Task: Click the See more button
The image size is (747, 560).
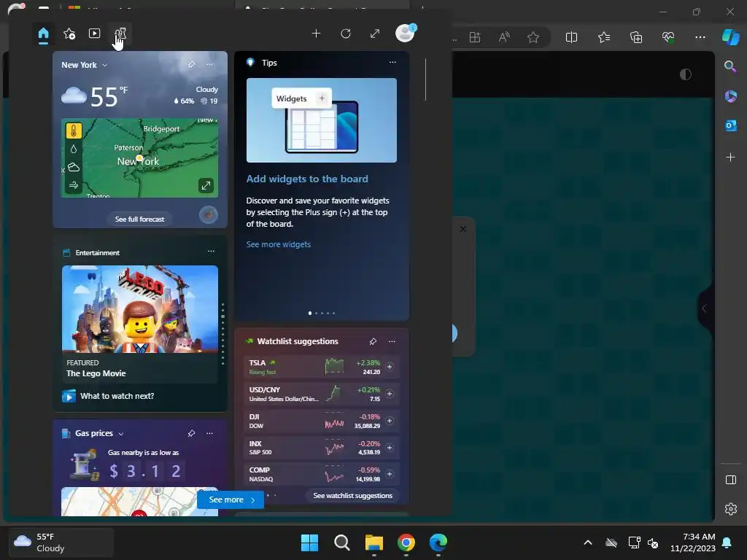Action: 231,500
